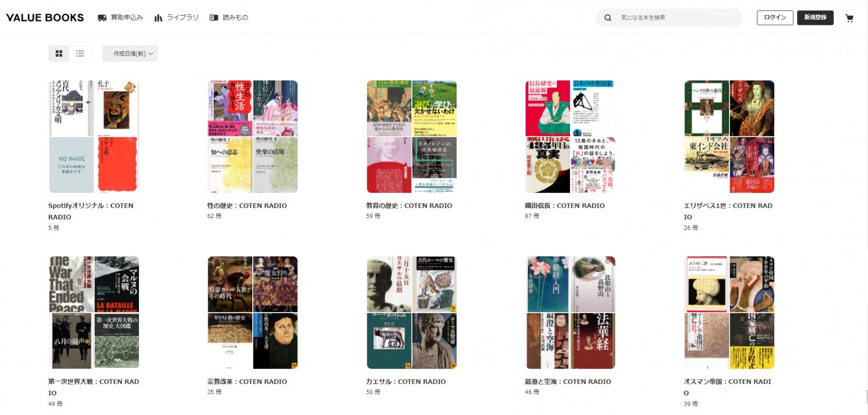Viewport: 868px width, 415px height.
Task: Click the title オスマン帝国：COTEN RADIO
Action: (x=728, y=387)
